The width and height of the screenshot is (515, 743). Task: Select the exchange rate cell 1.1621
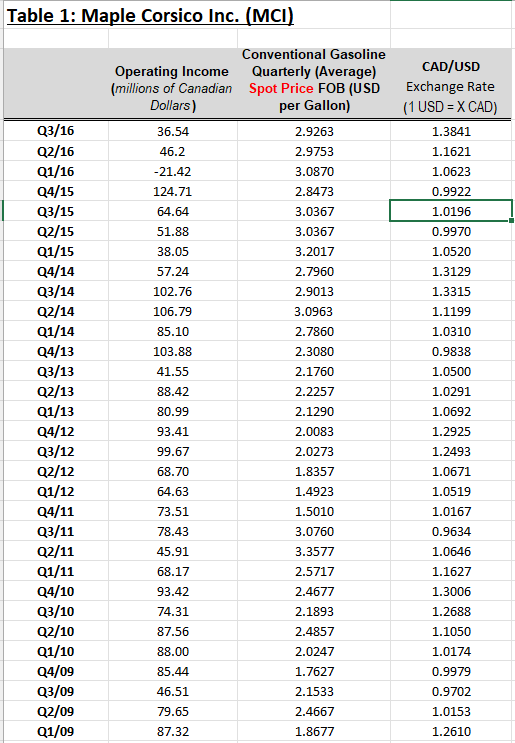(451, 151)
